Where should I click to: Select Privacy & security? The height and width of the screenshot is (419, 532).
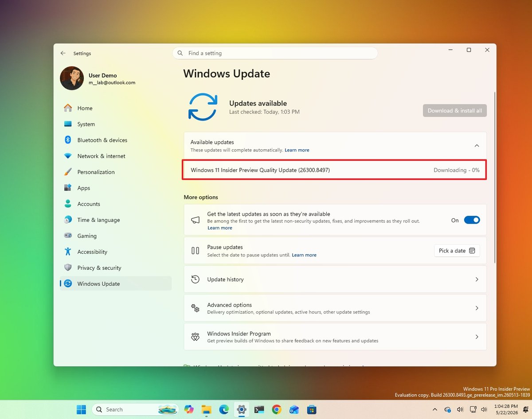coord(115,268)
